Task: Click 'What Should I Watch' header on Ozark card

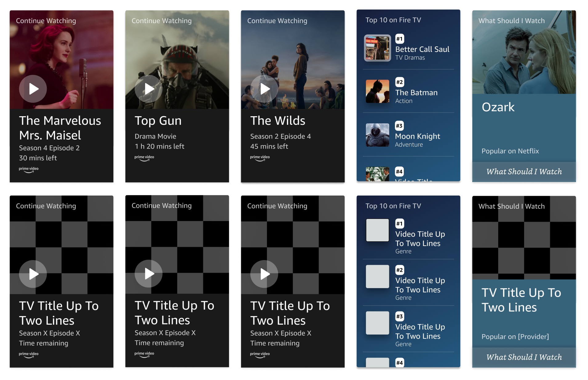Action: point(511,21)
